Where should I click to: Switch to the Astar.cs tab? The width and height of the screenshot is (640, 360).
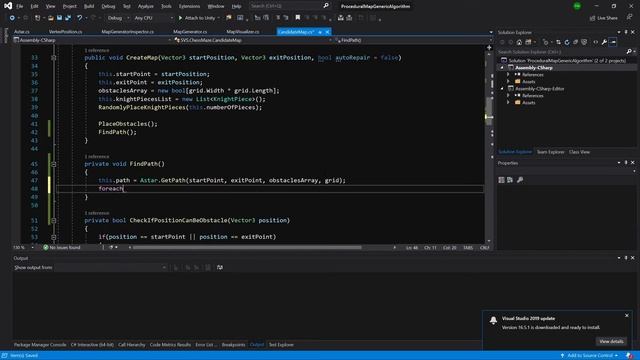point(22,32)
